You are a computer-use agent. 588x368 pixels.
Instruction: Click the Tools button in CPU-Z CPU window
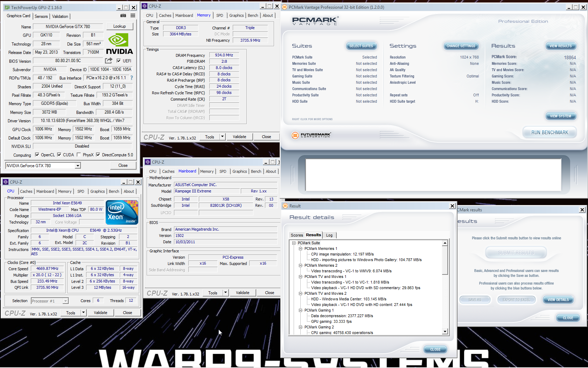71,313
